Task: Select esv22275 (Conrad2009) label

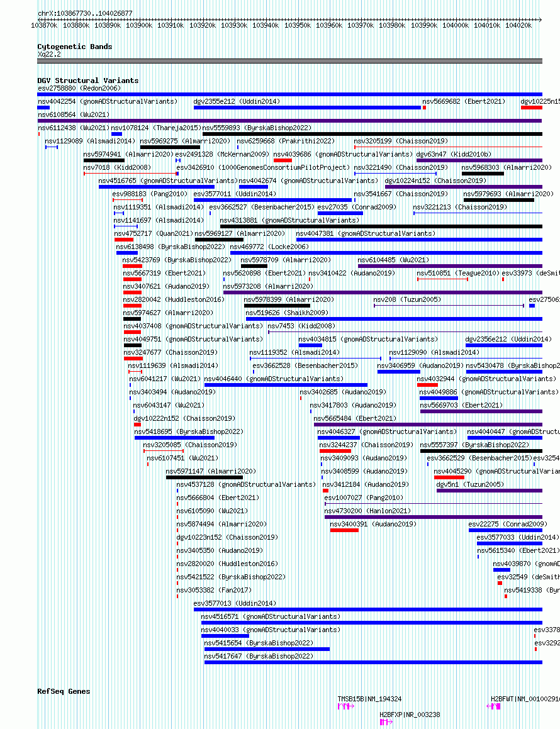Action: pos(508,525)
